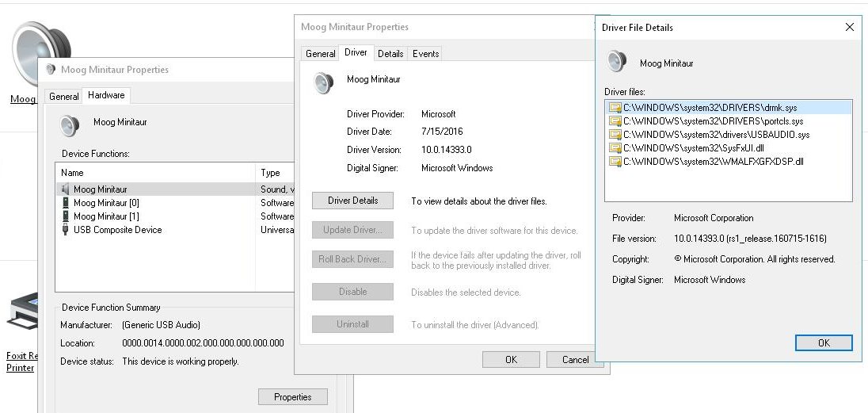Screen dimensions: 868x413
Task: Click the SysFxUI.dll file icon
Action: (615, 148)
